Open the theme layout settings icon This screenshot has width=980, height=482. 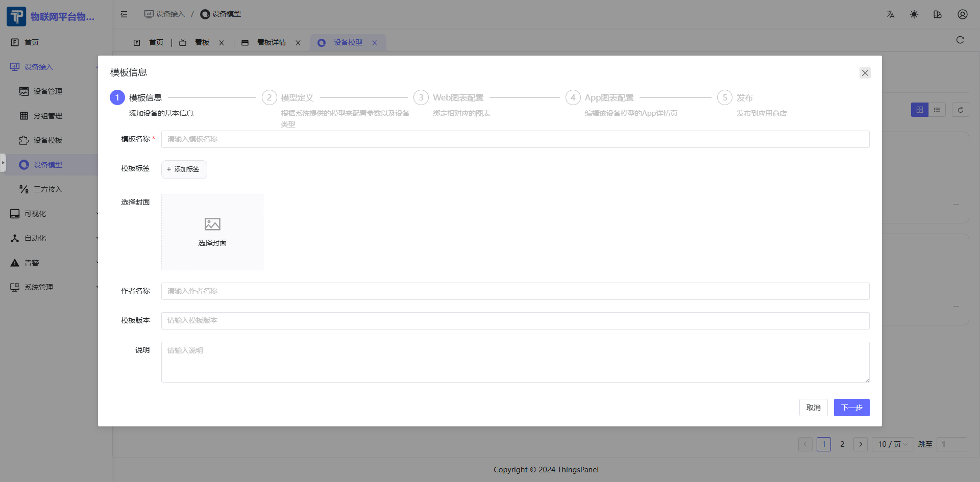click(938, 14)
